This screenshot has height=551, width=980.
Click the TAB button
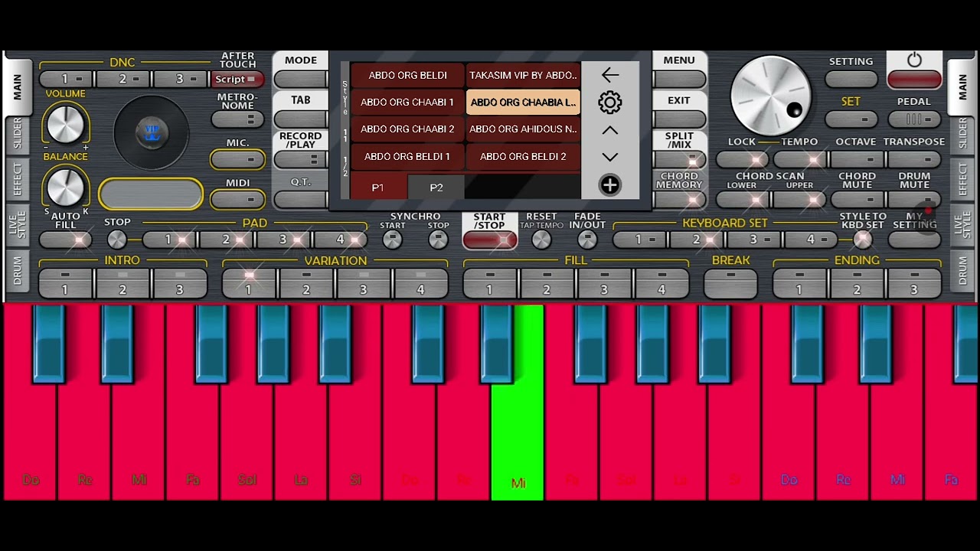tap(301, 119)
